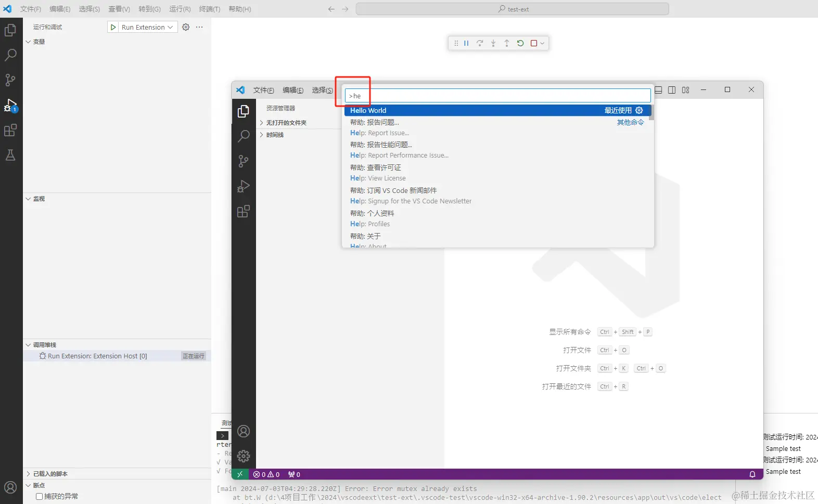Toggle the 捕获的异常 breakpoint checkbox

click(39, 496)
